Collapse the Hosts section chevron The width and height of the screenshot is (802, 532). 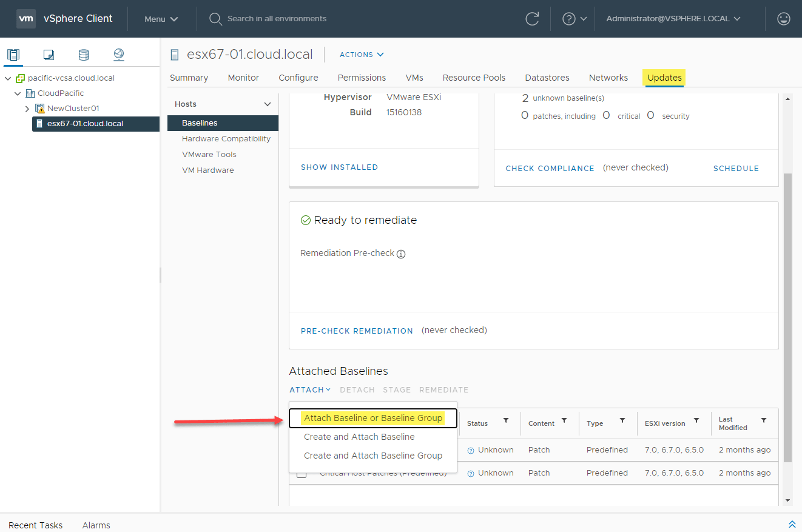click(x=268, y=104)
